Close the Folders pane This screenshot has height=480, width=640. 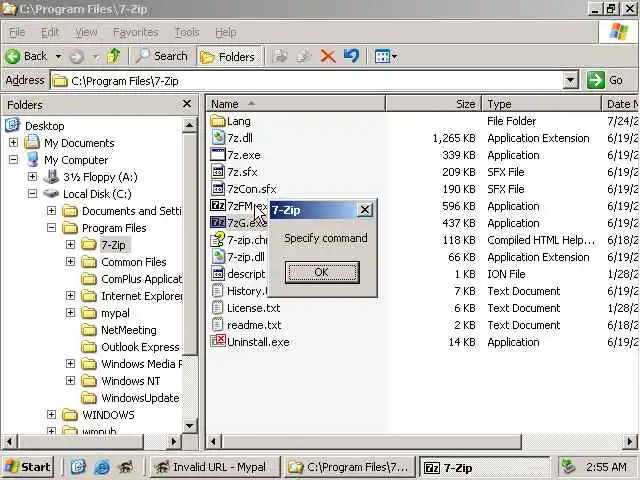(x=187, y=104)
